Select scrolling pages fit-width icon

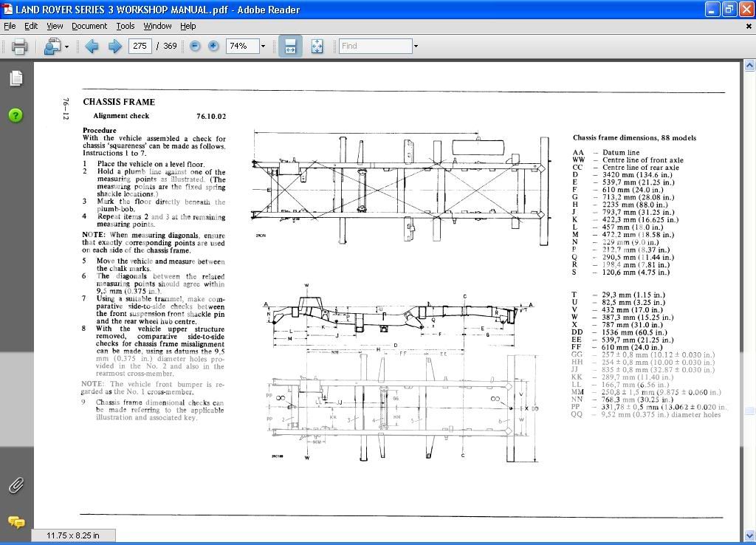point(290,47)
